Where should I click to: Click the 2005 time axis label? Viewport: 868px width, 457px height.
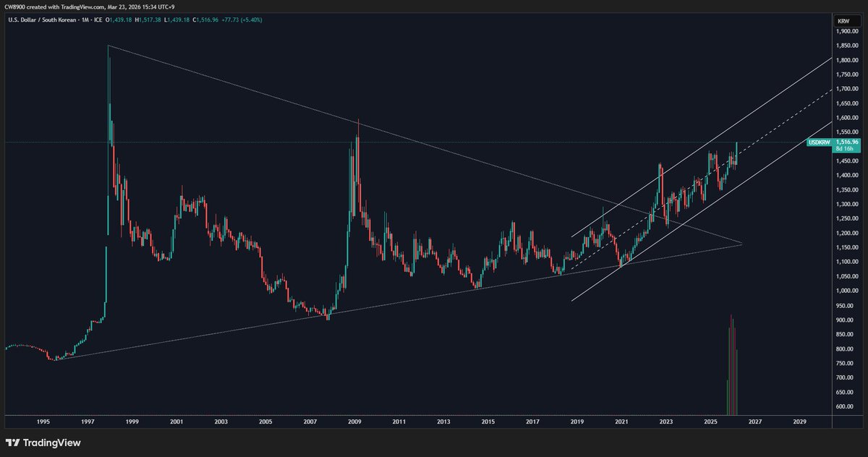click(x=265, y=421)
